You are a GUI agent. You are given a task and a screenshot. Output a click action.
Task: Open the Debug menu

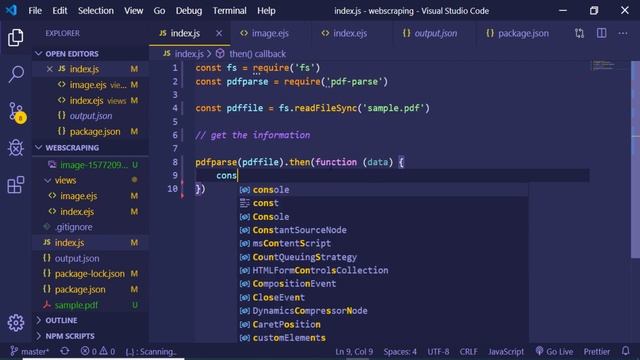coord(189,11)
